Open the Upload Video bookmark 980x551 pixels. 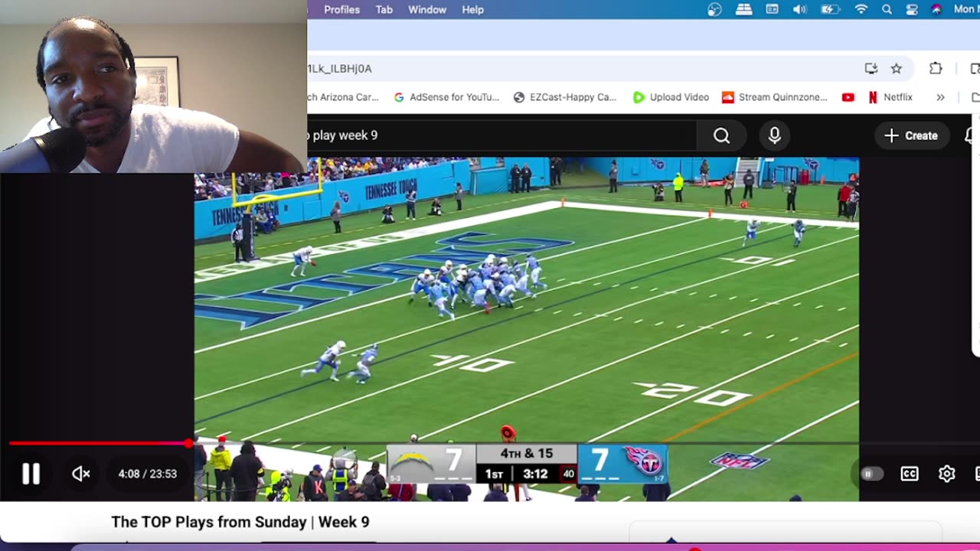pyautogui.click(x=671, y=97)
